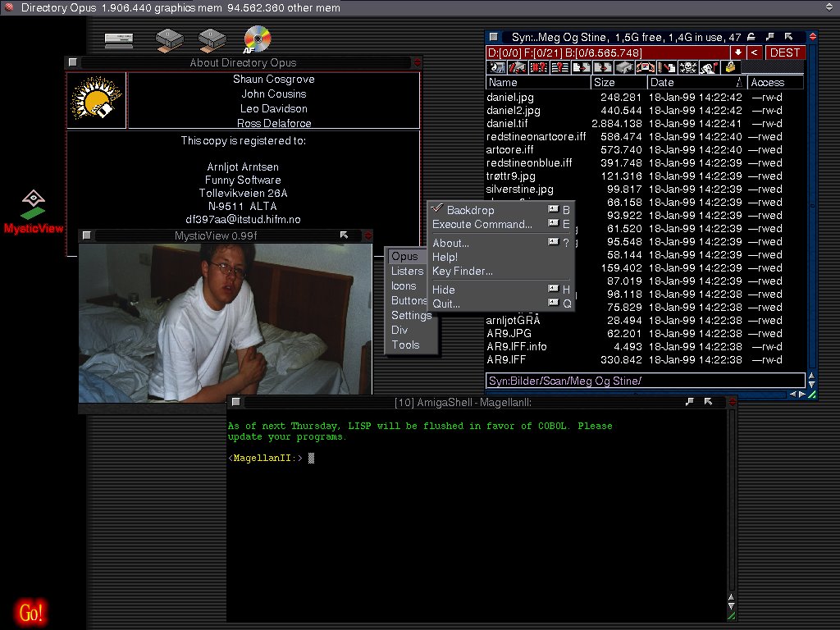The width and height of the screenshot is (840, 630).
Task: Toggle the DEST lister state button
Action: click(785, 52)
